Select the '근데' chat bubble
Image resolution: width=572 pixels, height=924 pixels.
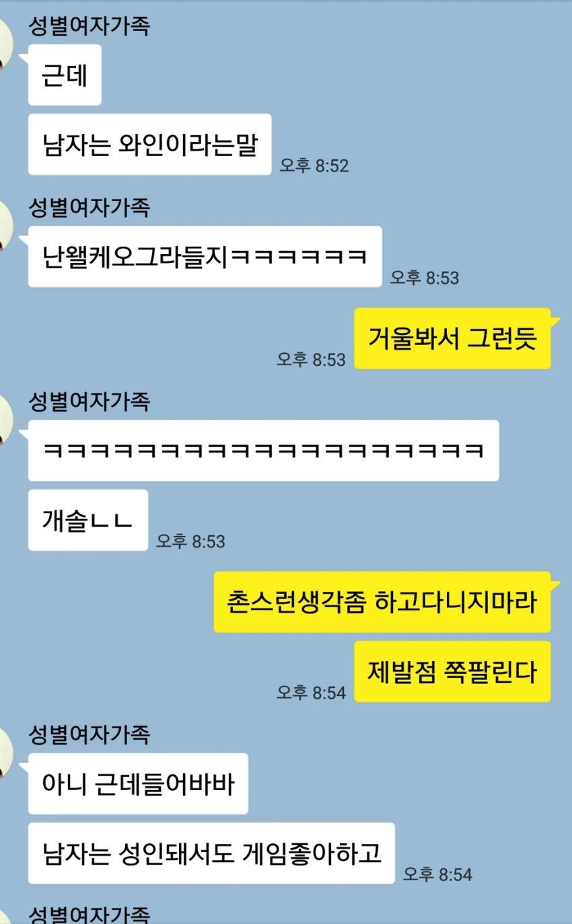click(65, 75)
